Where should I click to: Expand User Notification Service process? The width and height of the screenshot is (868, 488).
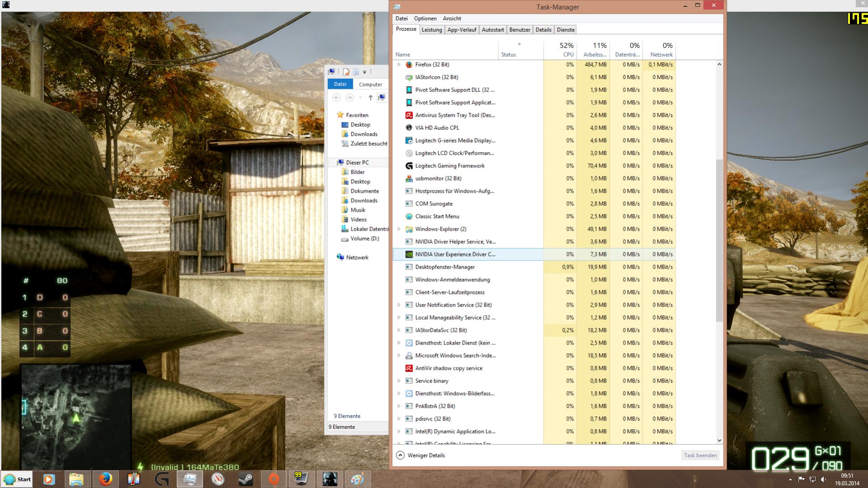click(x=399, y=305)
